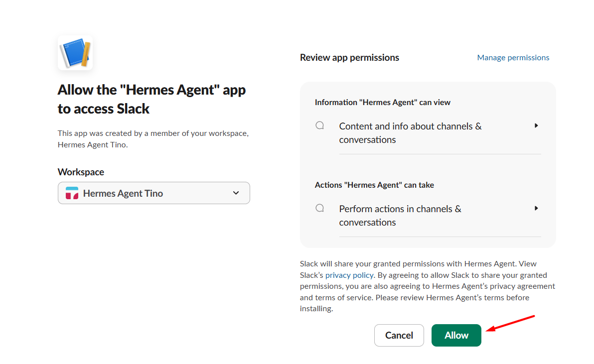The width and height of the screenshot is (594, 364).
Task: Select the Hermes Agent Tino workspace name
Action: tap(123, 193)
